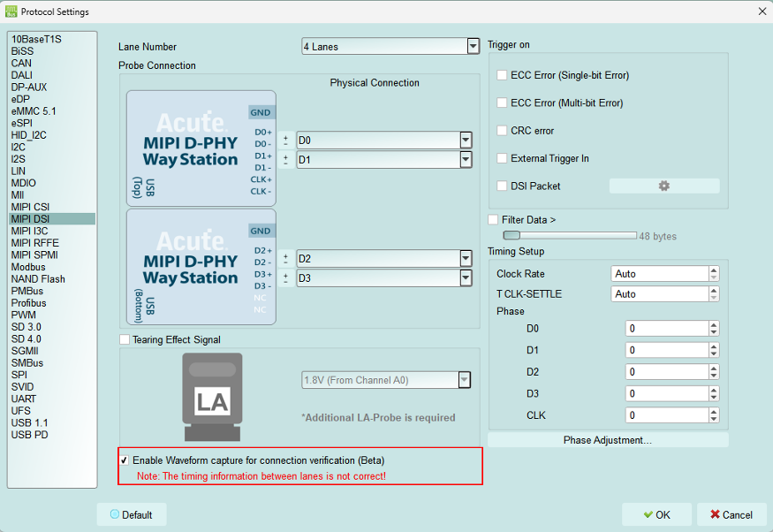Screen dimensions: 773x532
Task: Click the CLK phase value field
Action: [667, 415]
